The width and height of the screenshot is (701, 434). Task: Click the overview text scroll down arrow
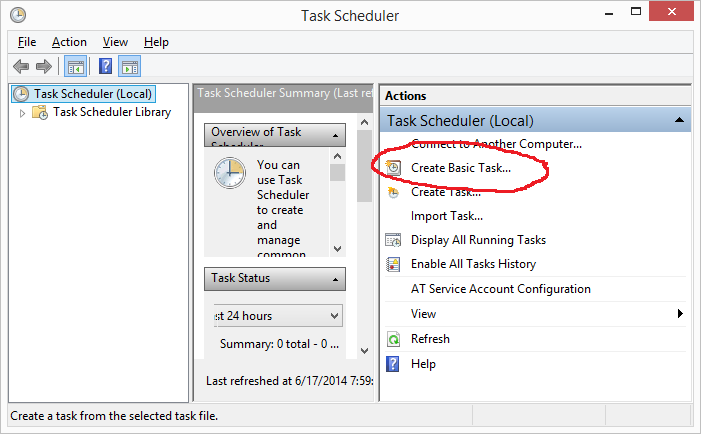(338, 249)
